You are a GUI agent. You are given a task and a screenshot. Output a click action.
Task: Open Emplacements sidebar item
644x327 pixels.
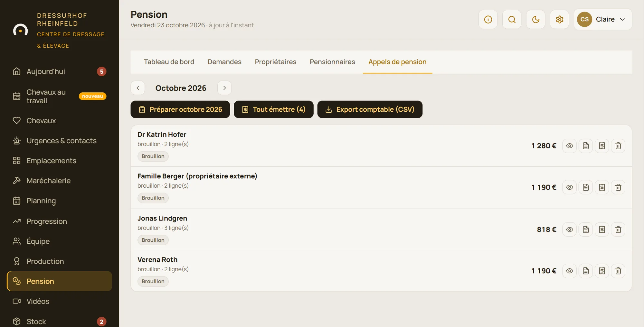pos(60,161)
